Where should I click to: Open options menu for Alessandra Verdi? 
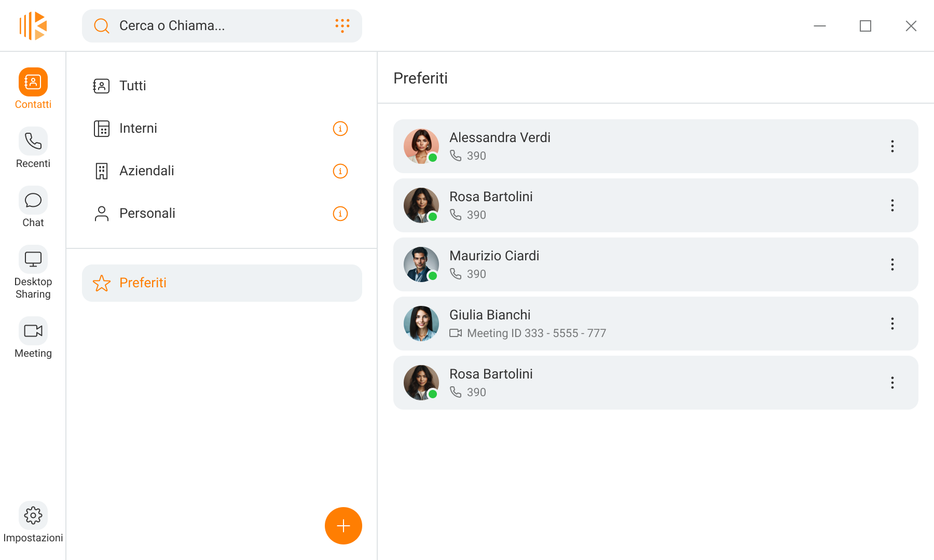(x=892, y=146)
